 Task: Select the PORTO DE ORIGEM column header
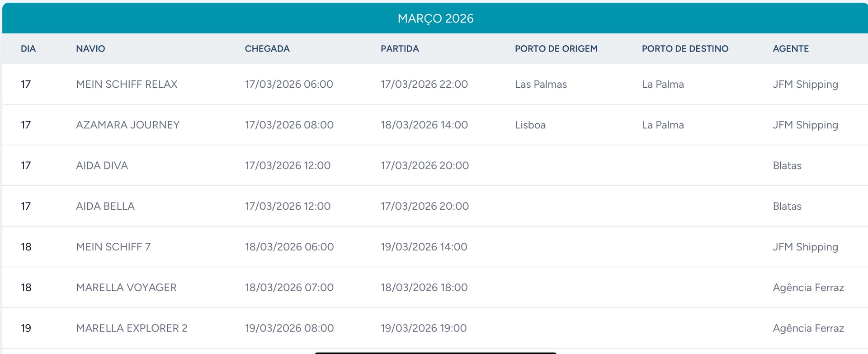click(556, 49)
